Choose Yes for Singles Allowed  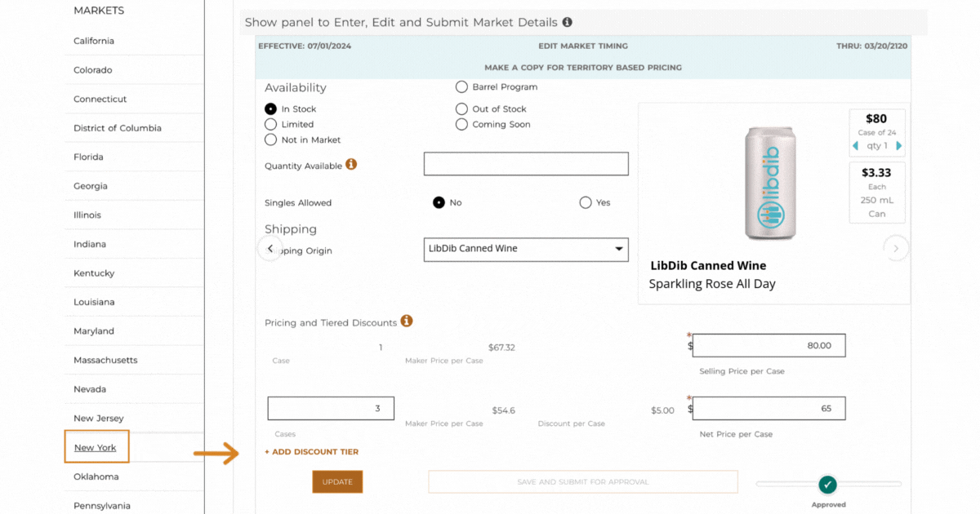pos(586,202)
